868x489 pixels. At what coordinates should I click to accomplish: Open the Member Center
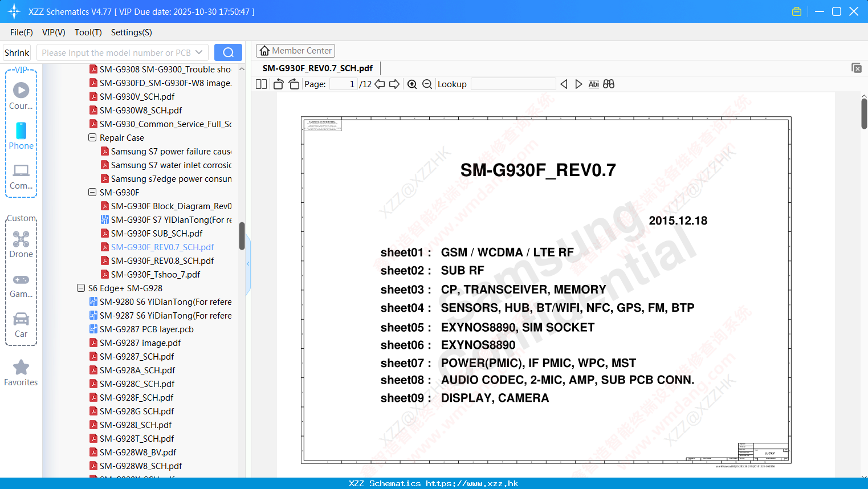coord(295,51)
